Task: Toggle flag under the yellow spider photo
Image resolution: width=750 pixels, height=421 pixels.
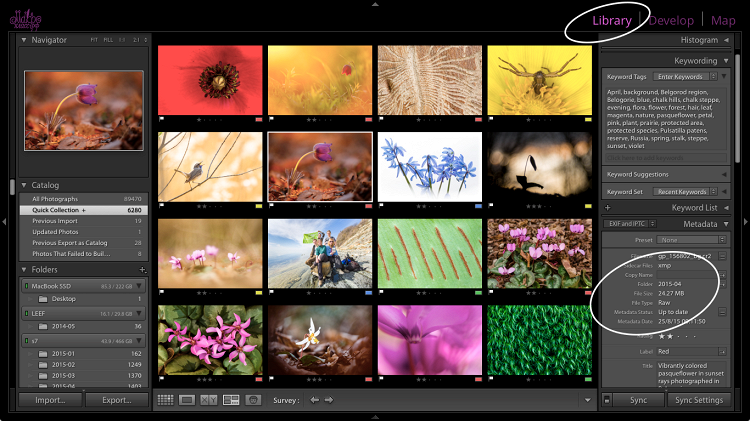Action: [x=491, y=119]
